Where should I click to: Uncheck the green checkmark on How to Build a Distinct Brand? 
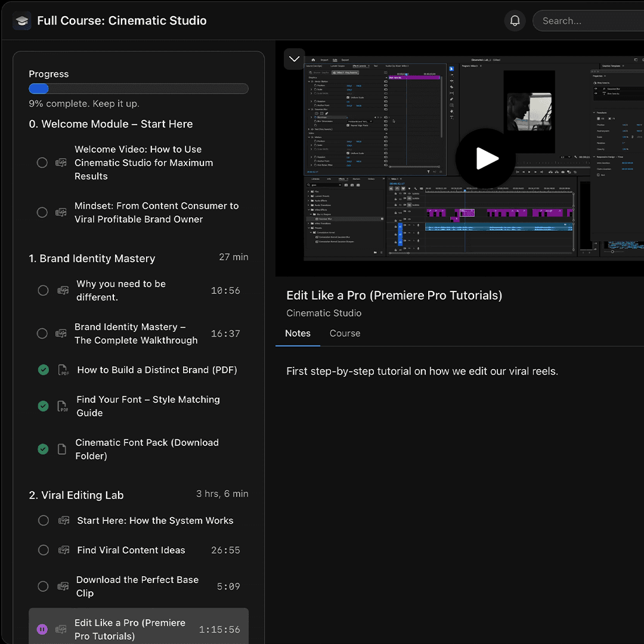click(43, 370)
